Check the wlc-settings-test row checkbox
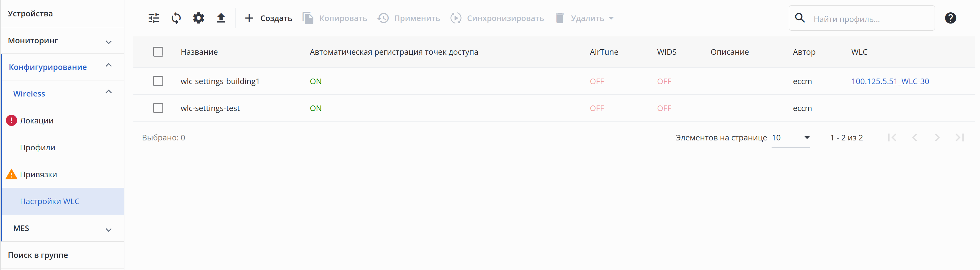Image resolution: width=980 pixels, height=270 pixels. (158, 108)
